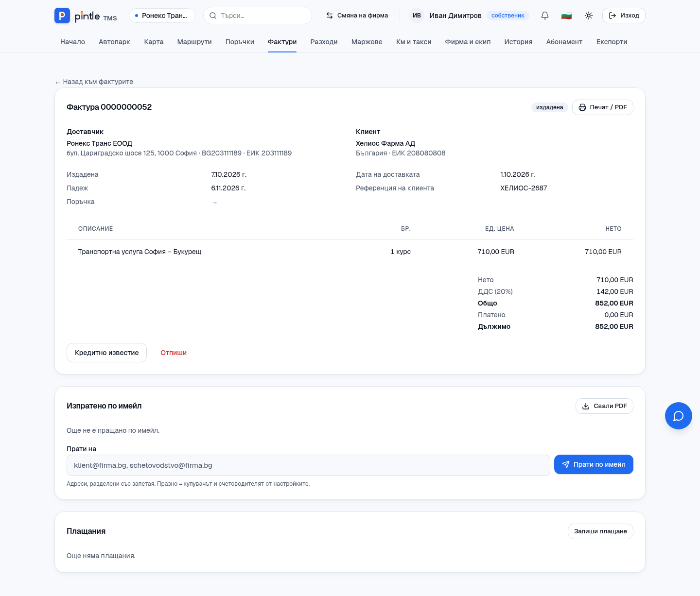Focus the Търси search field
Viewport: 700px width, 596px height.
tap(258, 16)
